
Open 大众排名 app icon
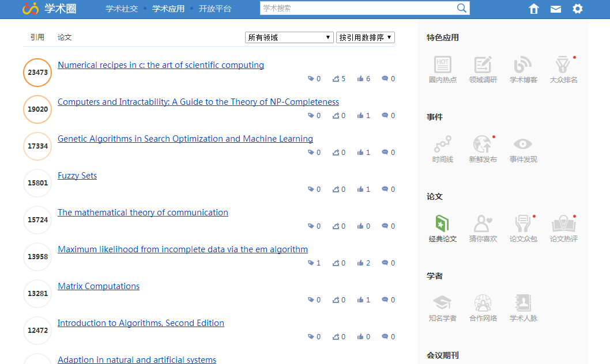pos(563,65)
